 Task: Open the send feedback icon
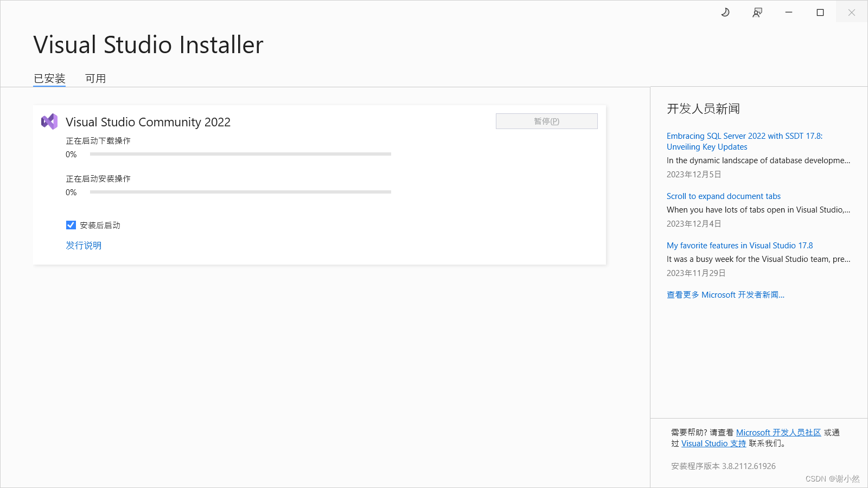pyautogui.click(x=757, y=12)
